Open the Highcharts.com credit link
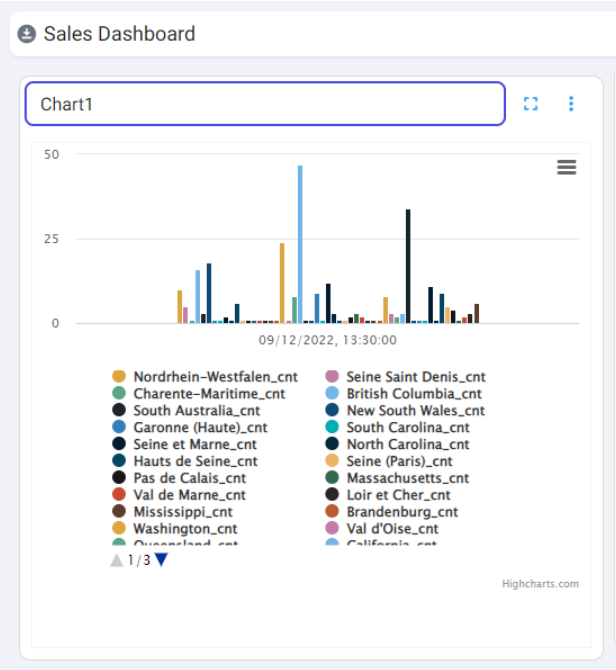This screenshot has width=616, height=670. click(540, 584)
